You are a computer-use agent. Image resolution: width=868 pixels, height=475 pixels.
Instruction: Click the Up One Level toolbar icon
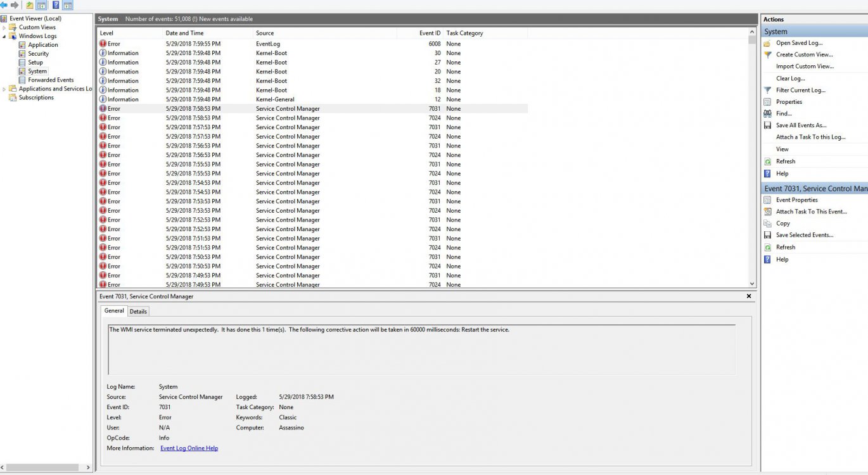click(29, 5)
